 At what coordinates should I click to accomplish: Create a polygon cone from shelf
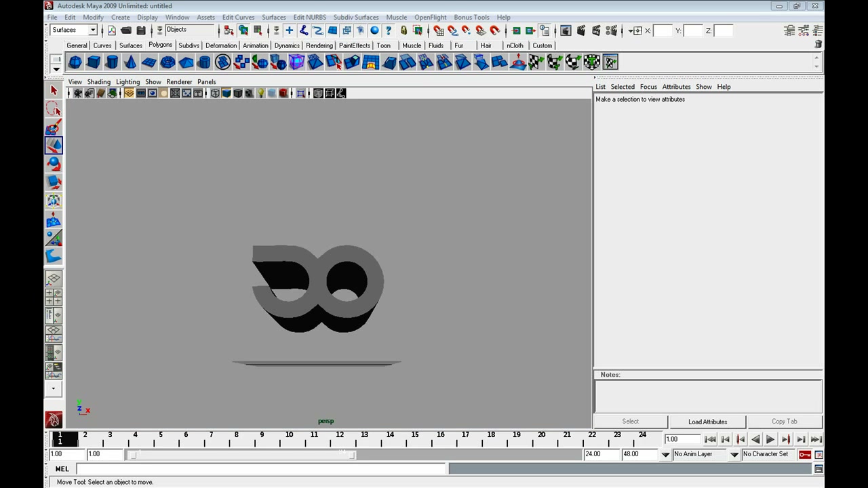click(x=130, y=62)
